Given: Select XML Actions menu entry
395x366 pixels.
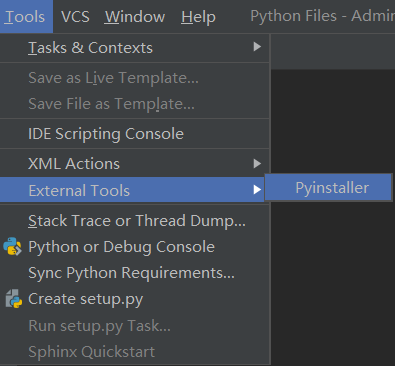Looking at the screenshot, I should (x=134, y=164).
